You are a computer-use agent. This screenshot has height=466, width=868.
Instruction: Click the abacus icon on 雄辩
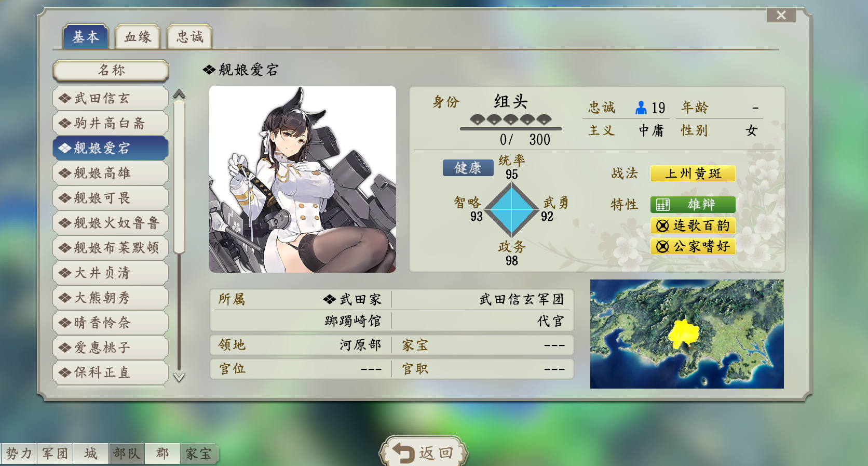pos(663,205)
